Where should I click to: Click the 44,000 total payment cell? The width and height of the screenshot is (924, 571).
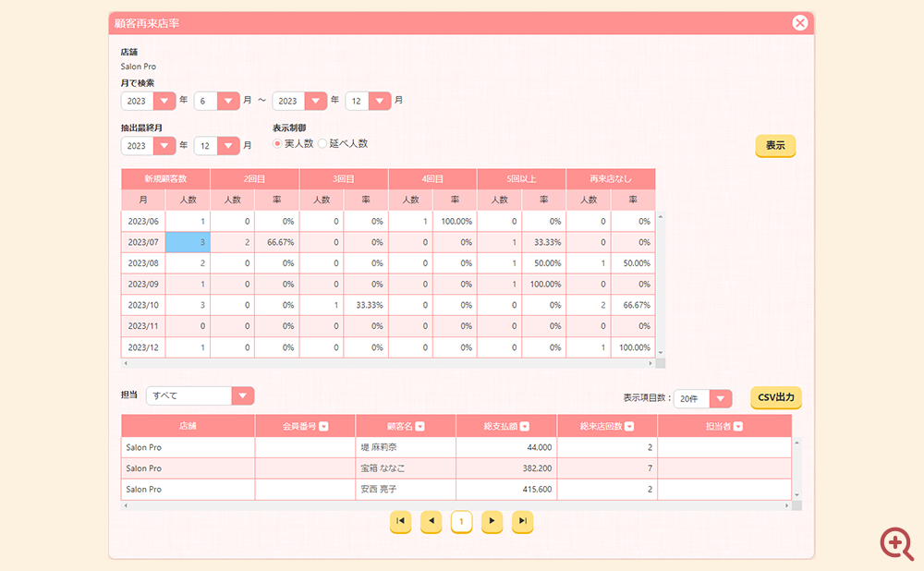(506, 447)
